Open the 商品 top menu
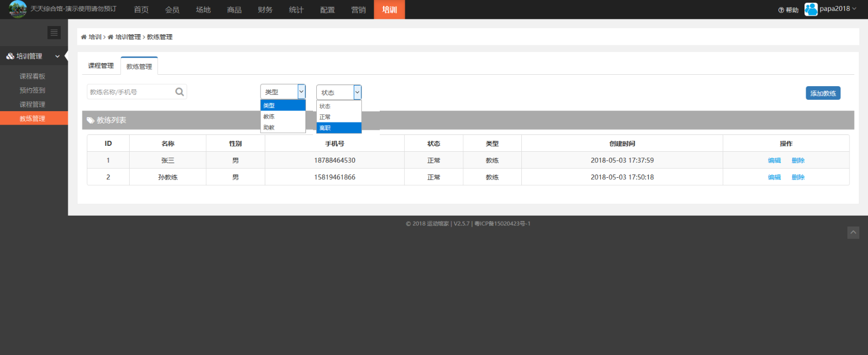 (x=234, y=10)
